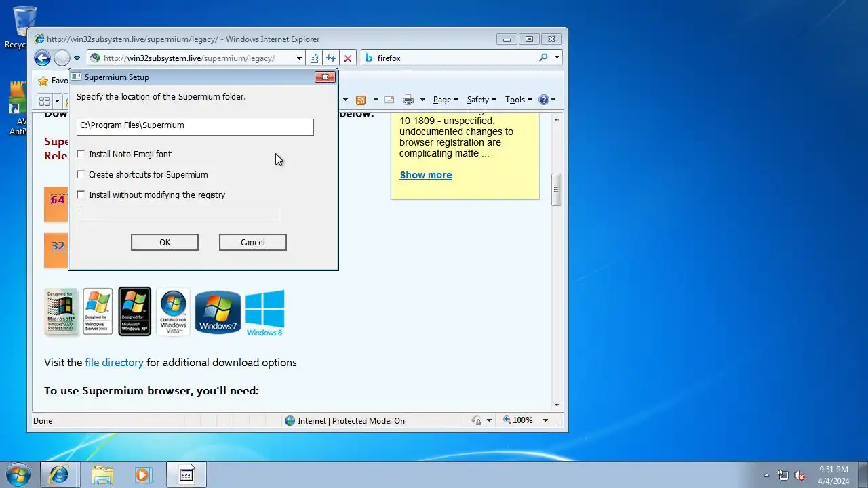
Task: Open Windows Explorer from the taskbar
Action: coord(102,474)
